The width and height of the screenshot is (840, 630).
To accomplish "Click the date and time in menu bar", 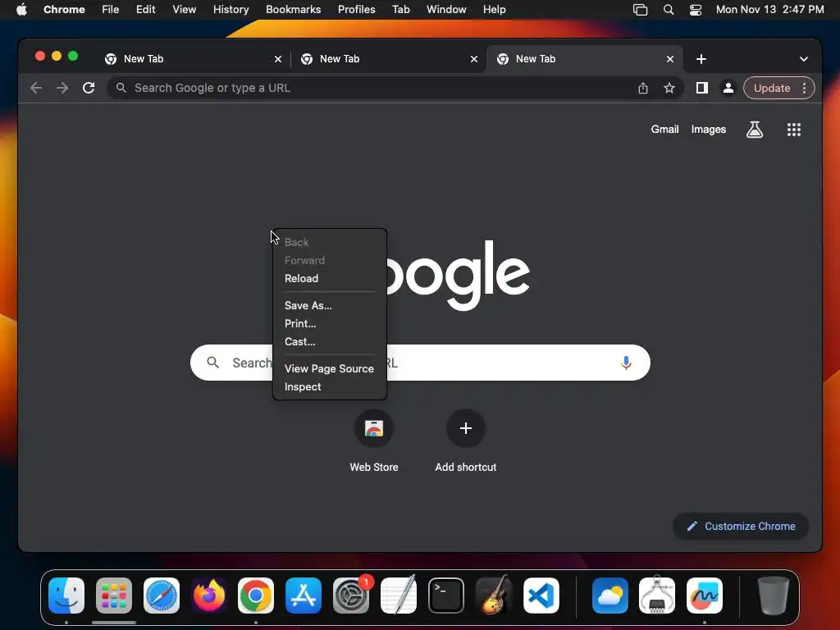I will point(769,10).
